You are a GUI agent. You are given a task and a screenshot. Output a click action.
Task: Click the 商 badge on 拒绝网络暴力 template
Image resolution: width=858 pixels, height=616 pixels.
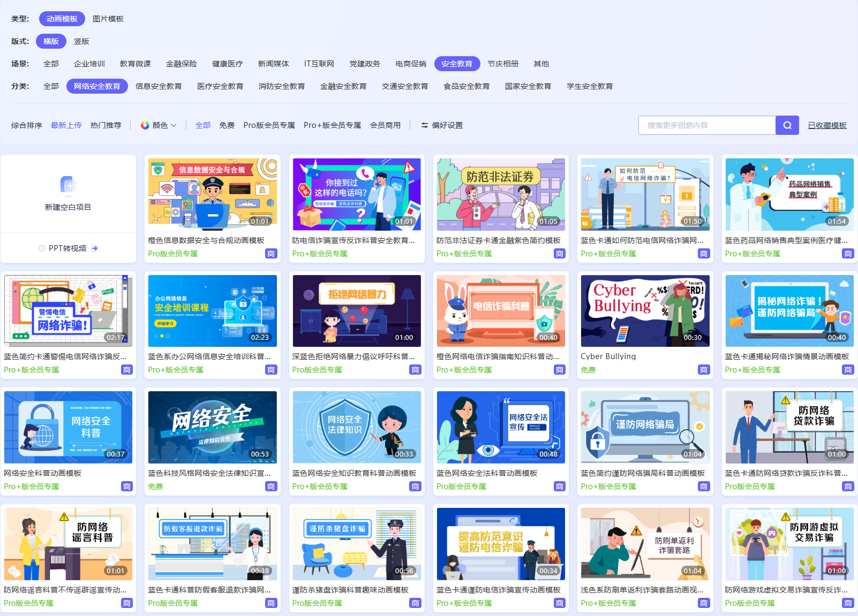tap(416, 369)
